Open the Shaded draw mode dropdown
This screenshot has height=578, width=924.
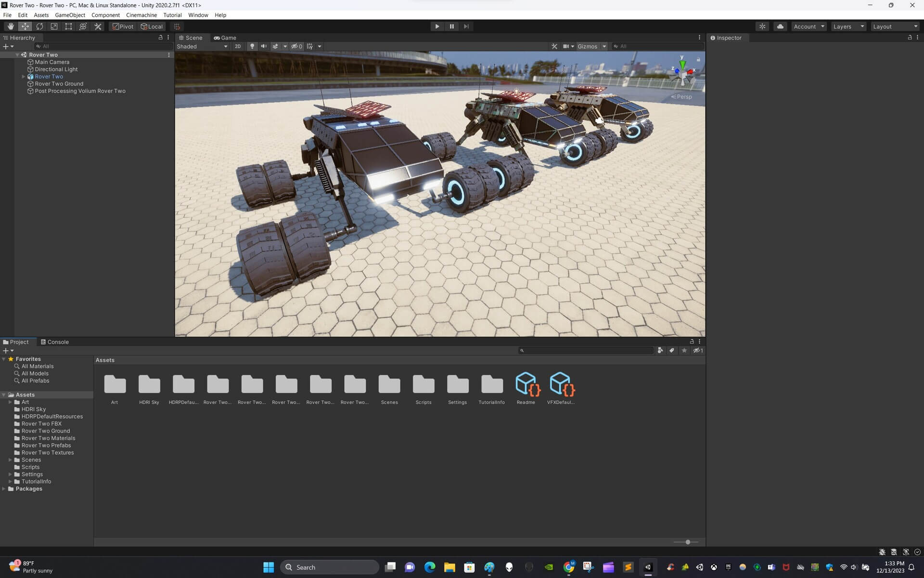coord(202,47)
